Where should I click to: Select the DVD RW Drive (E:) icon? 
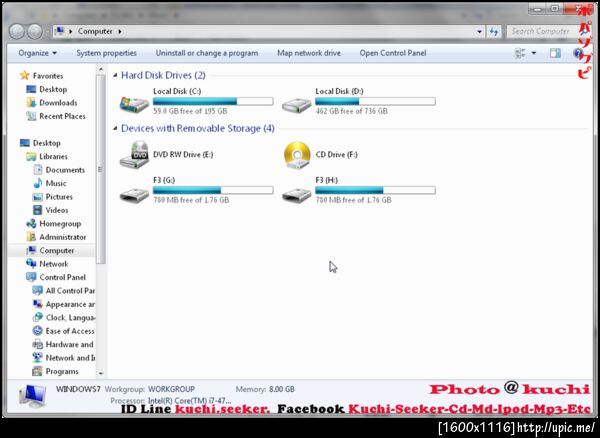(134, 155)
